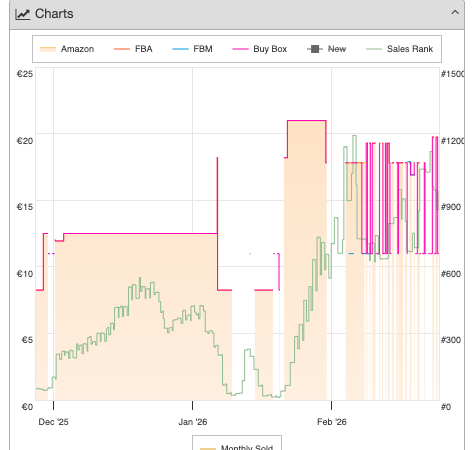This screenshot has width=474, height=450.
Task: Toggle the Monthly Sold legend entry
Action: click(x=237, y=447)
